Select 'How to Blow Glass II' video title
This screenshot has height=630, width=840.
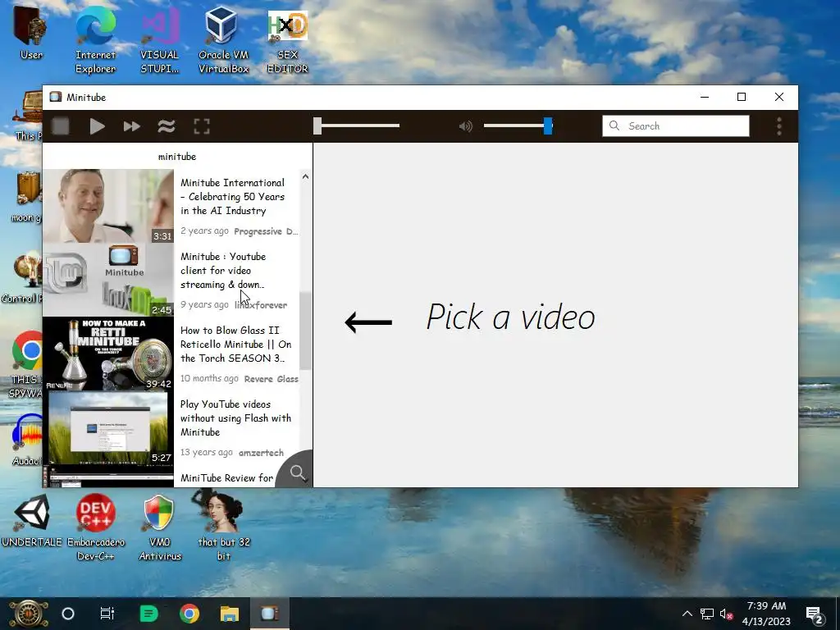coord(235,345)
